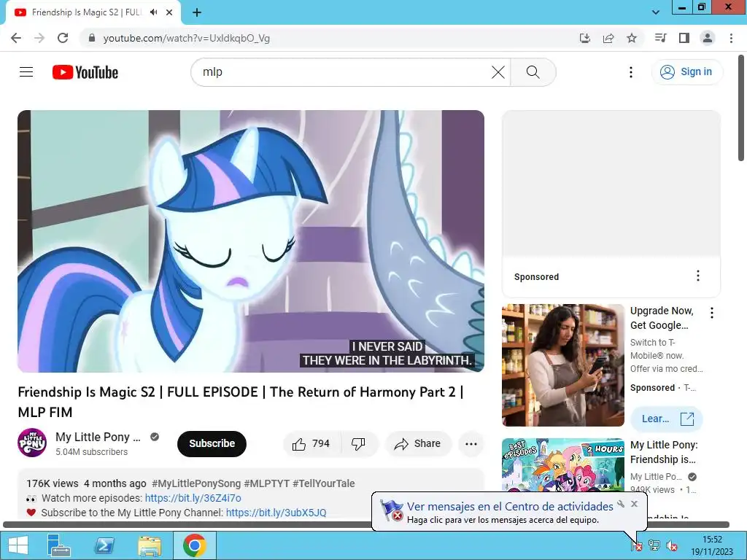Like the video with 794 likes
The width and height of the screenshot is (747, 560).
(x=311, y=444)
